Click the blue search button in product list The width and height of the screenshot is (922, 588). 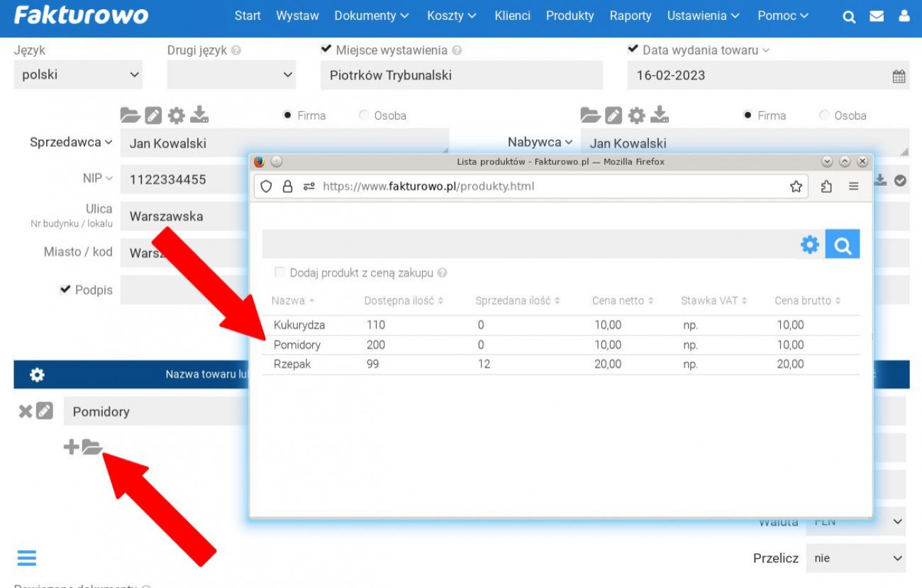coord(842,245)
